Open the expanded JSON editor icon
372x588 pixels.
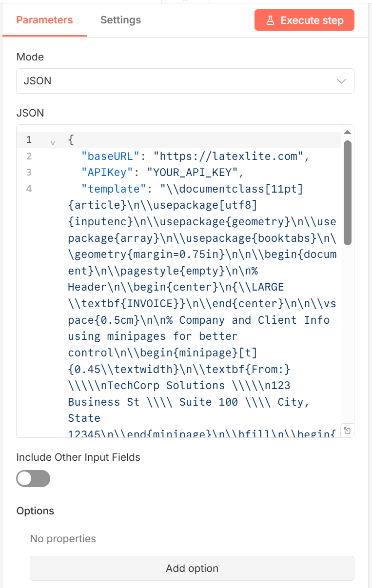pyautogui.click(x=347, y=430)
